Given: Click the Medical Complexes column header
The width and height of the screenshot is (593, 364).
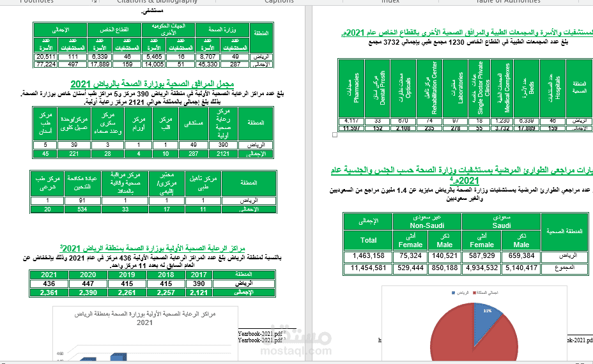Looking at the screenshot, I should (502, 88).
